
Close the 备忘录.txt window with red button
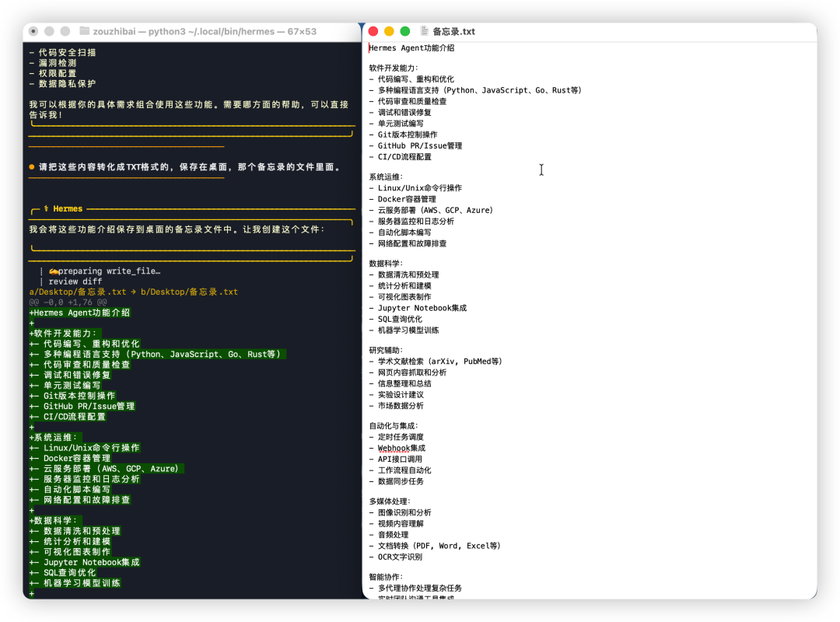(x=373, y=31)
